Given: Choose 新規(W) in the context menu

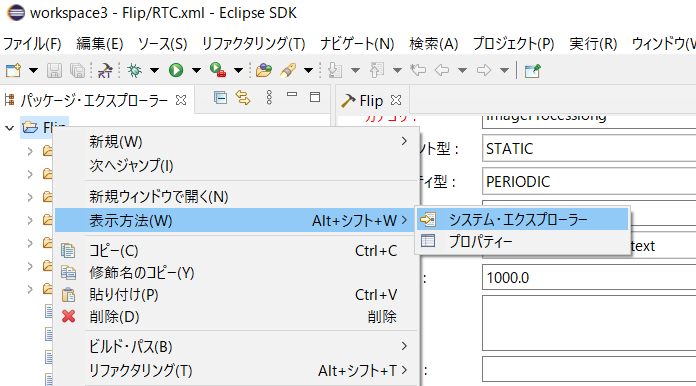Looking at the screenshot, I should tap(236, 142).
